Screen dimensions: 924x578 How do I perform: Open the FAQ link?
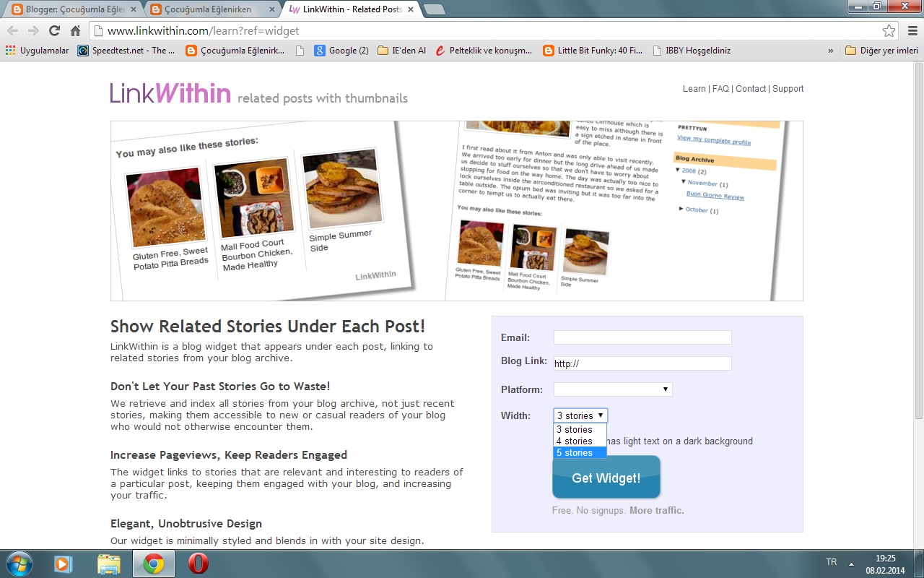click(720, 89)
